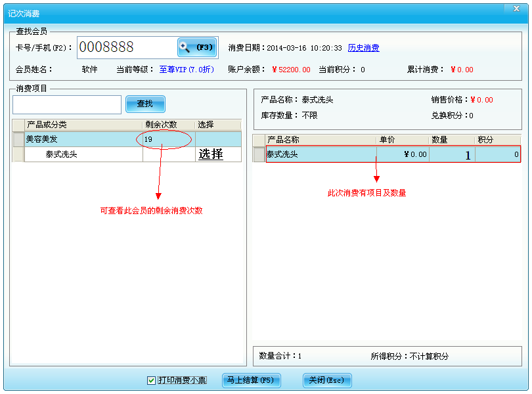Click the 销售价格 value ¥0.00
532x394 pixels.
click(x=481, y=100)
